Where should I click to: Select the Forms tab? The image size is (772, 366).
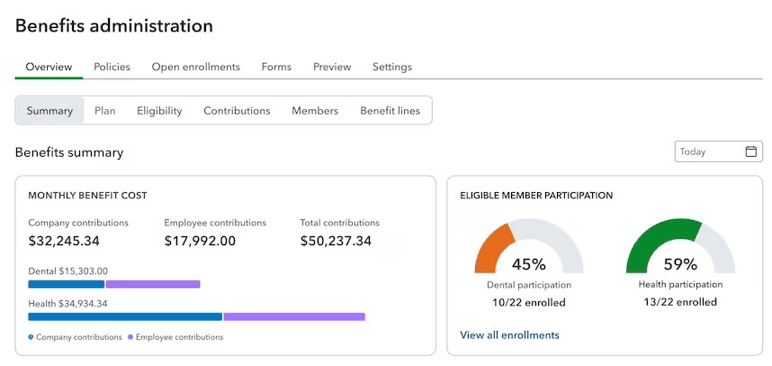[x=276, y=67]
